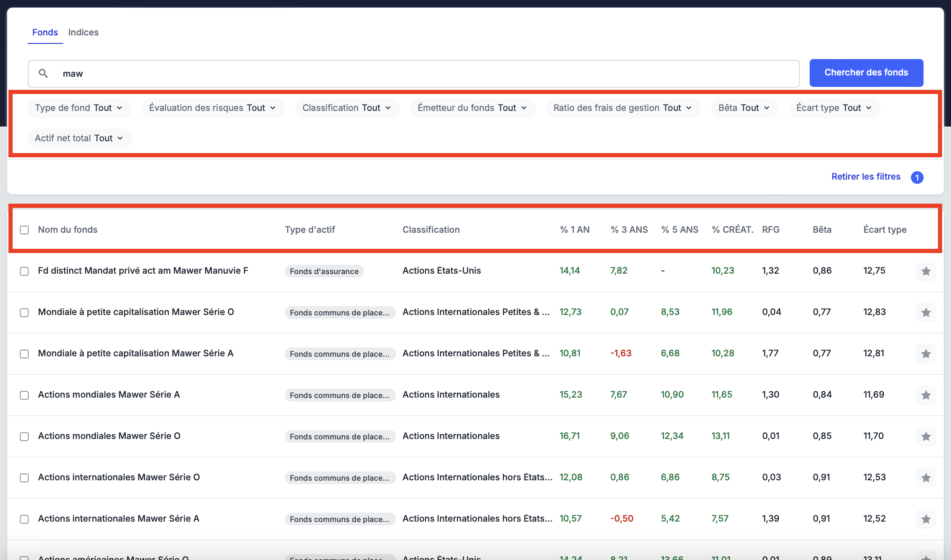This screenshot has width=951, height=560.
Task: Click RFG value 1,77
Action: (770, 353)
